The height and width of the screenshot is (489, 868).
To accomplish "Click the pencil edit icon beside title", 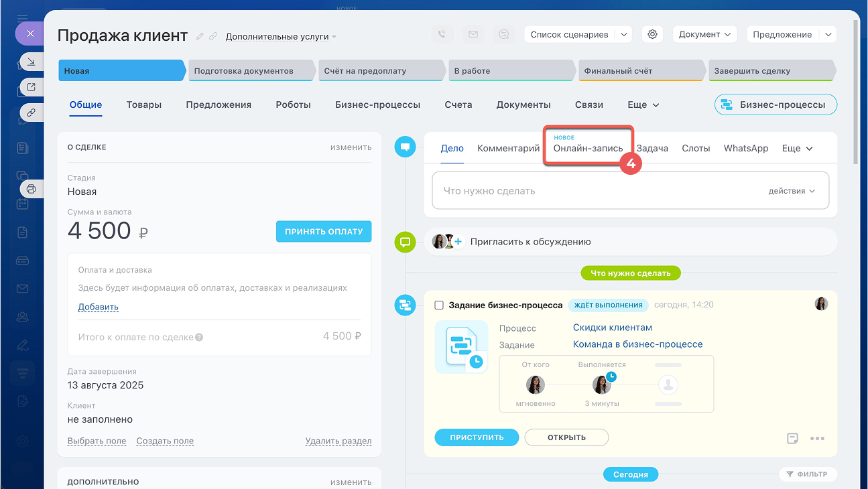I will tap(200, 36).
